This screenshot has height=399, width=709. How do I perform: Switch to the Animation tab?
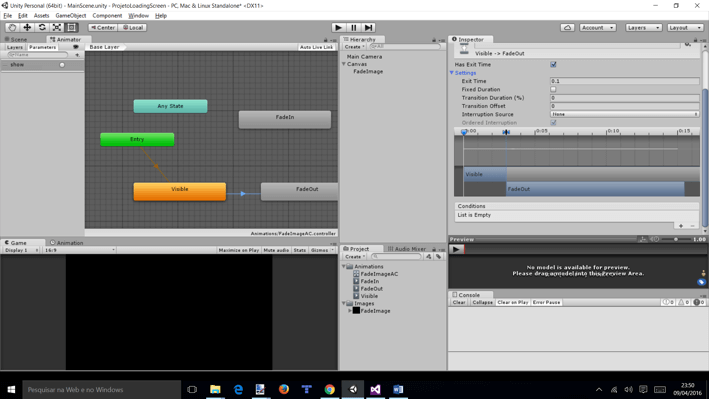(67, 243)
